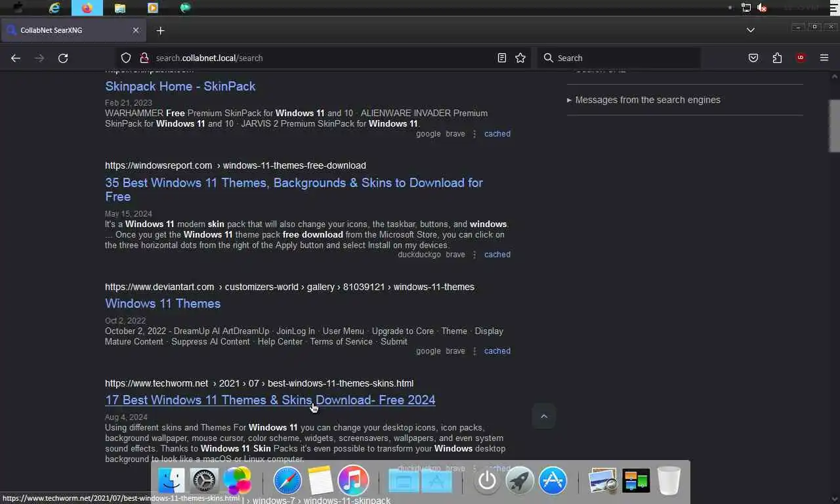
Task: Open the uBlock Origin extension icon
Action: coord(801,58)
